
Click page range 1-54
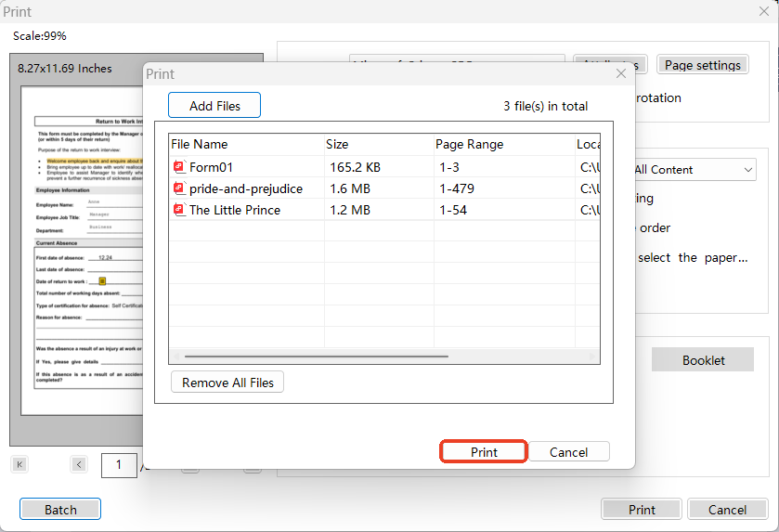tap(452, 210)
